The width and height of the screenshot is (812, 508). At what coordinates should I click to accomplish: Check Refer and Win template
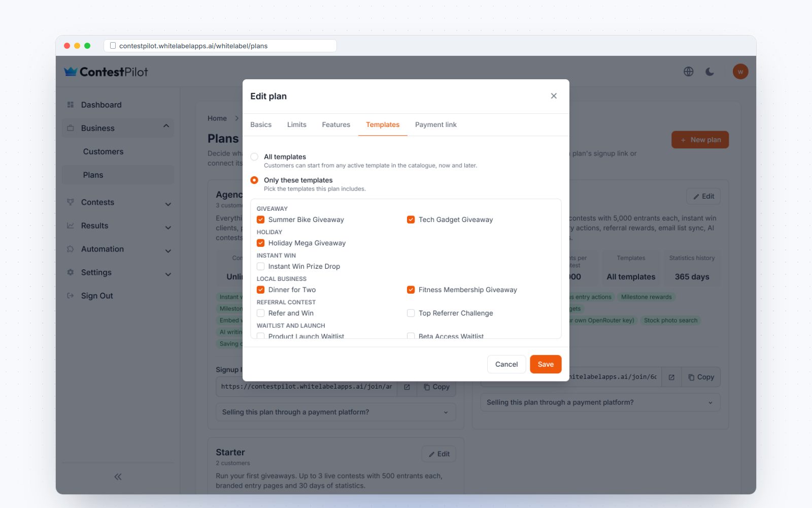tap(260, 313)
